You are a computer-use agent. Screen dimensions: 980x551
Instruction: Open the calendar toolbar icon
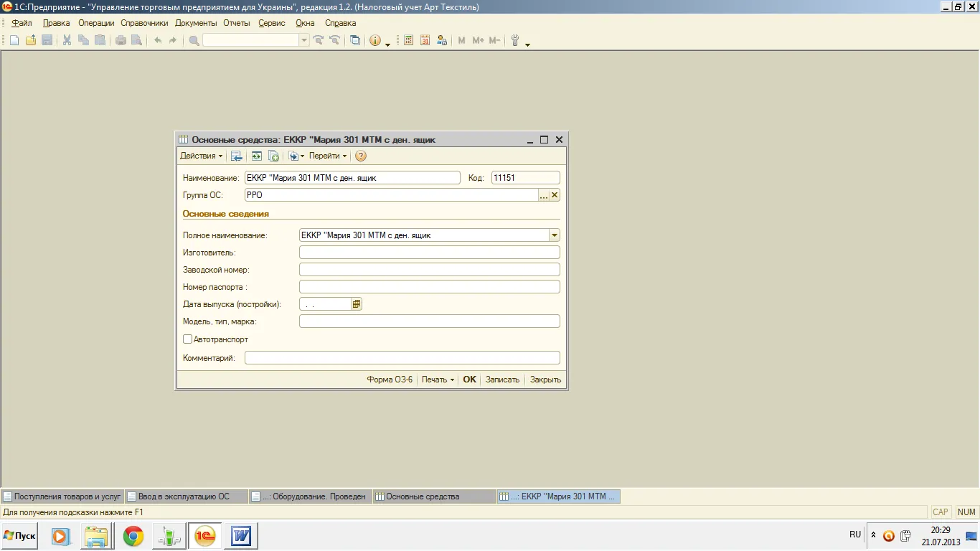point(425,40)
